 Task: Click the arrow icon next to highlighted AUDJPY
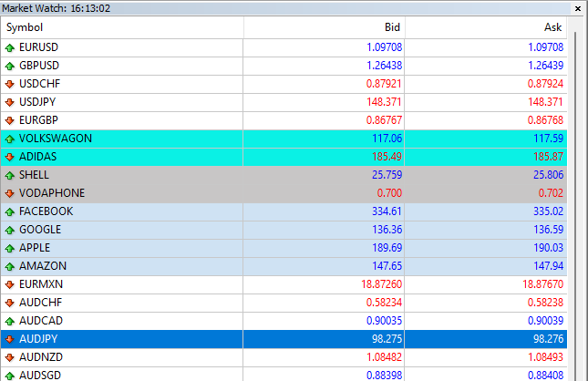click(10, 339)
